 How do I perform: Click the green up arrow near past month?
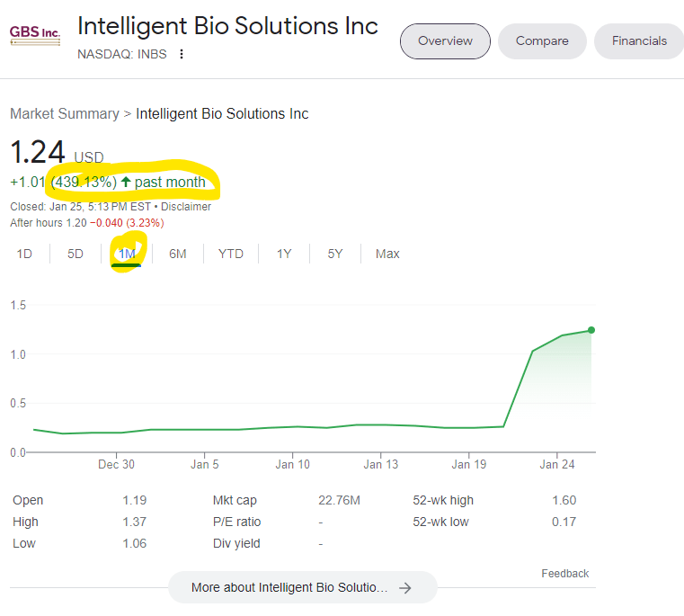click(x=126, y=183)
